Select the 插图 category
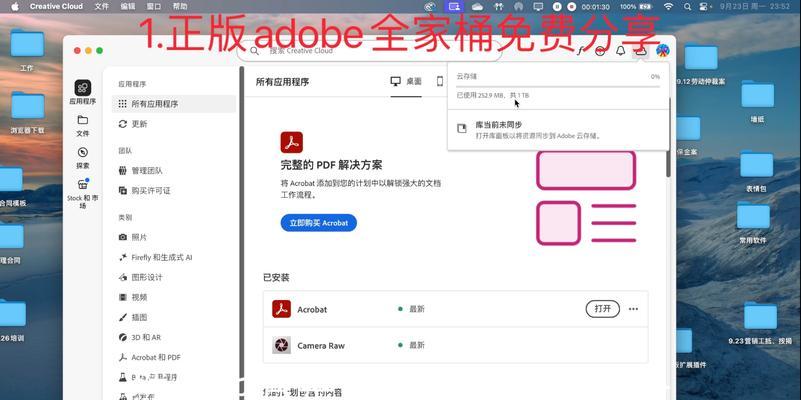Image resolution: width=801 pixels, height=400 pixels. [x=174, y=317]
